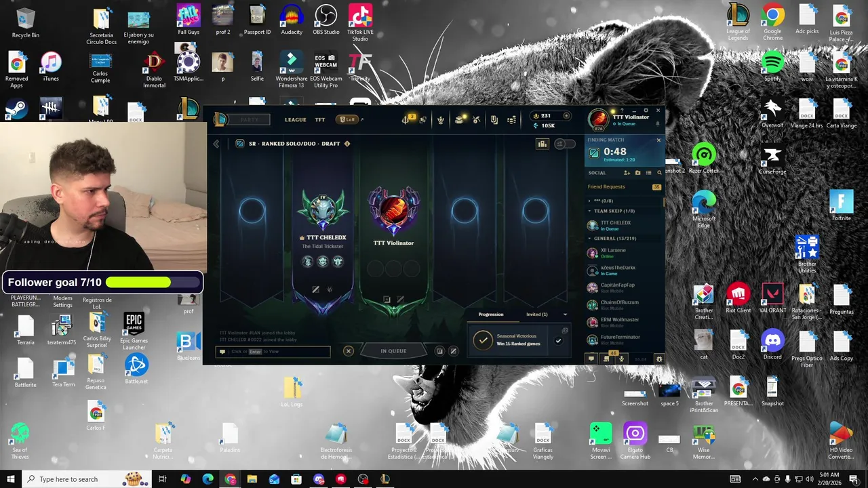This screenshot has width=868, height=488.
Task: Click the purchase RP plus button
Action: pyautogui.click(x=566, y=116)
